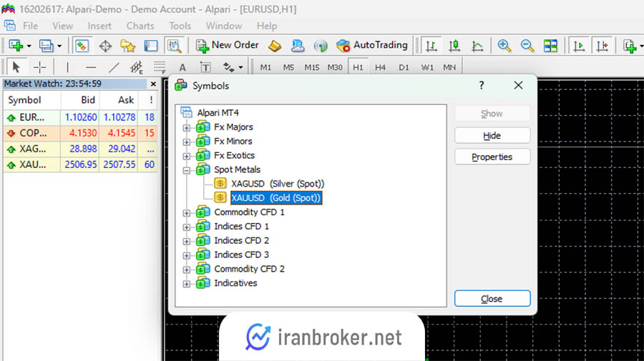Open the Charts menu
The image size is (644, 361).
140,26
